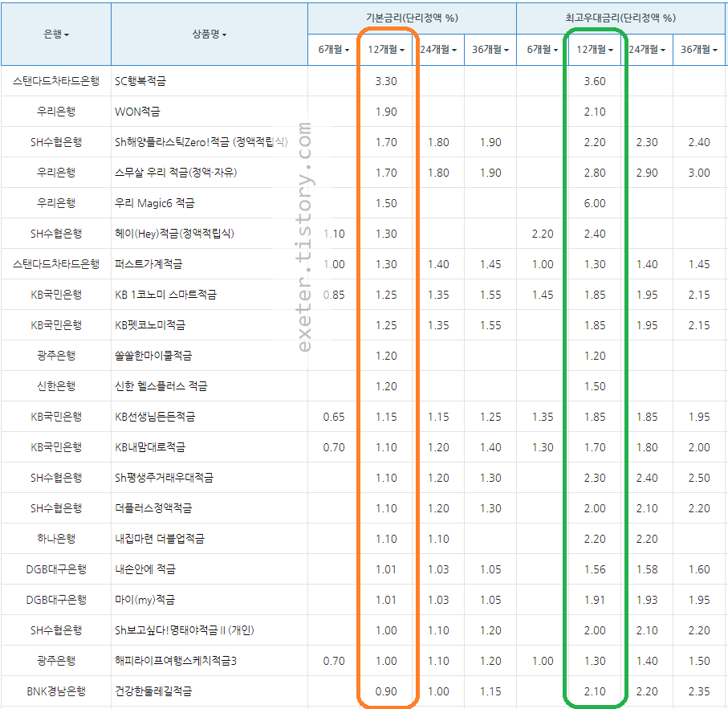The width and height of the screenshot is (728, 709).
Task: Select 마이(my)적금 product name
Action: click(144, 600)
